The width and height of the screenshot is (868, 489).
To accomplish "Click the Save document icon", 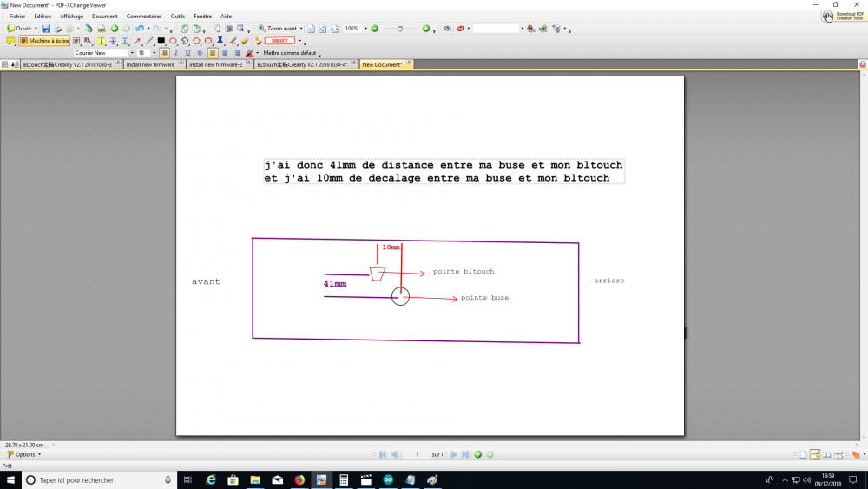I will pyautogui.click(x=46, y=29).
